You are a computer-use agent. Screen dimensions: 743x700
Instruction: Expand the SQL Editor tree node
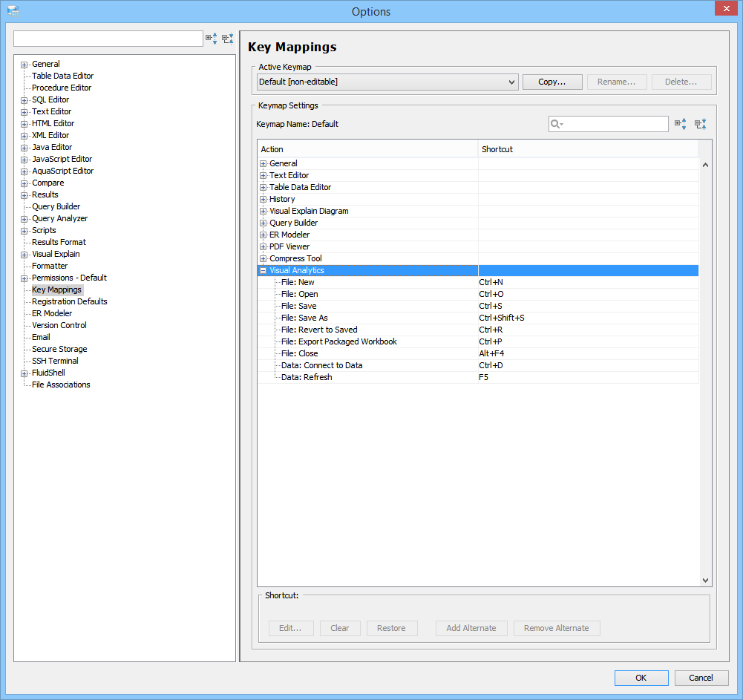click(x=24, y=100)
